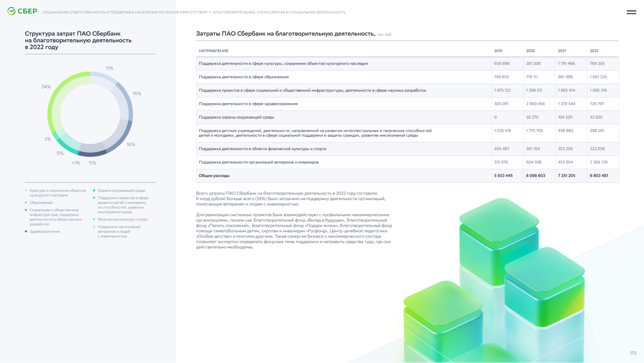Viewport: 644px width, 363px height.
Task: Click heading 'Затраты ПАО Сбербанк на благотворительную деятельность'
Action: 286,34
